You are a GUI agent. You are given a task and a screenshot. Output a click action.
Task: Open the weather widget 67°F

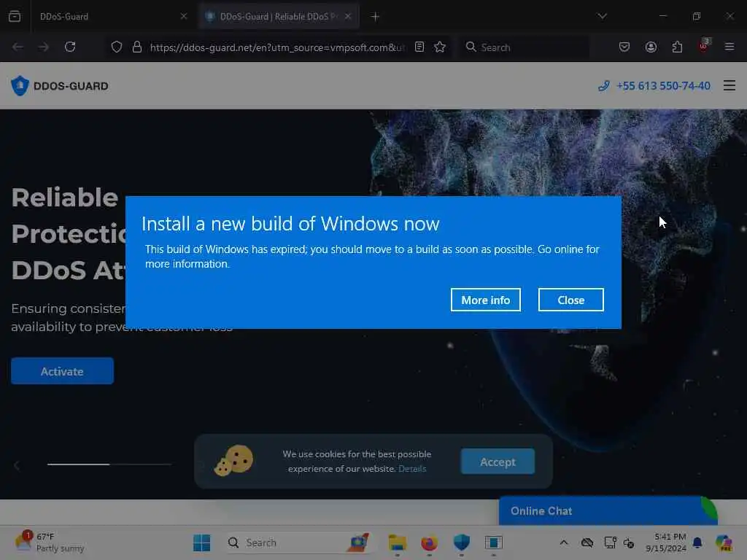tap(49, 542)
